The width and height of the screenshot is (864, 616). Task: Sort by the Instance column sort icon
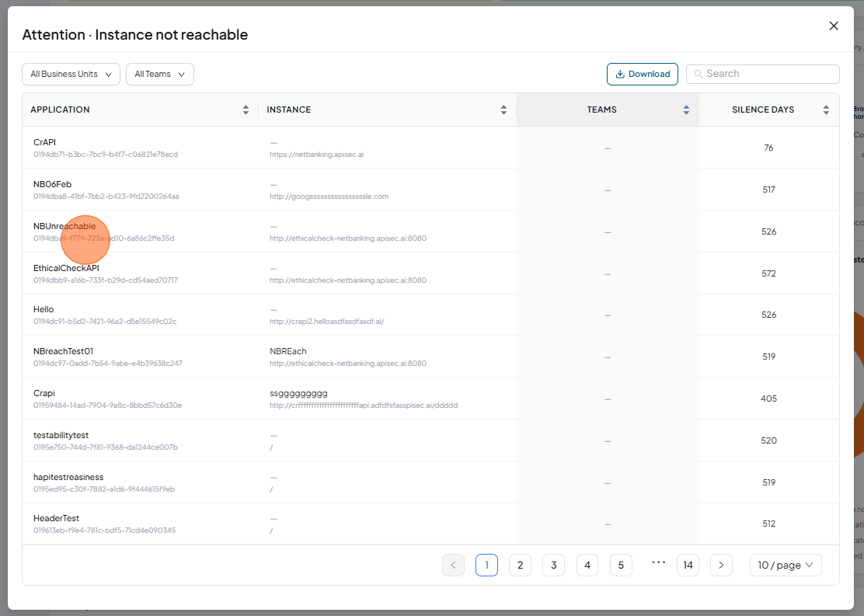tap(503, 110)
